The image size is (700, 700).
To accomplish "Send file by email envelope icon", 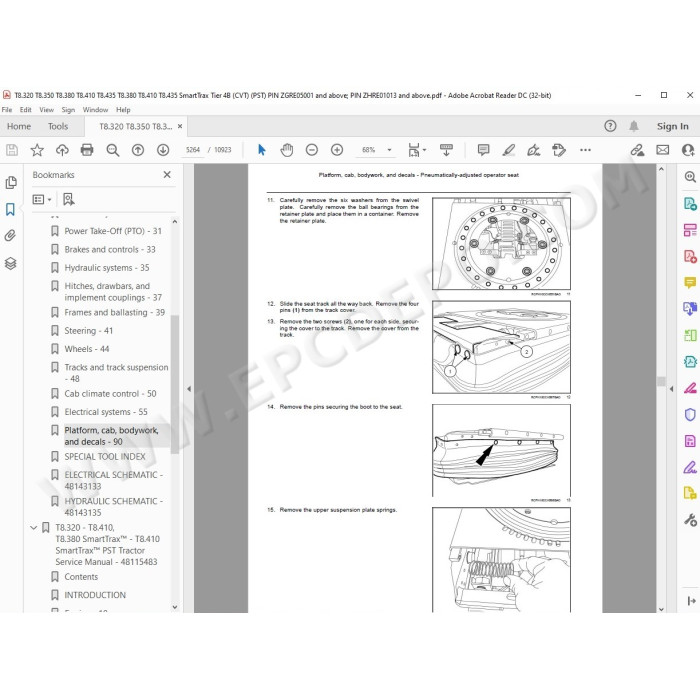I will pos(662,150).
